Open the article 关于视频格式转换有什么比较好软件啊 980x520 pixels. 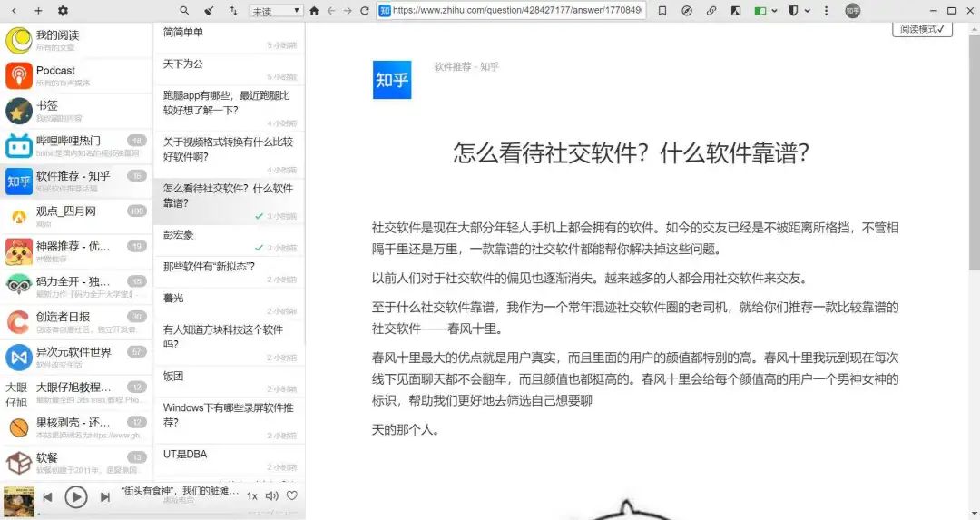click(229, 155)
